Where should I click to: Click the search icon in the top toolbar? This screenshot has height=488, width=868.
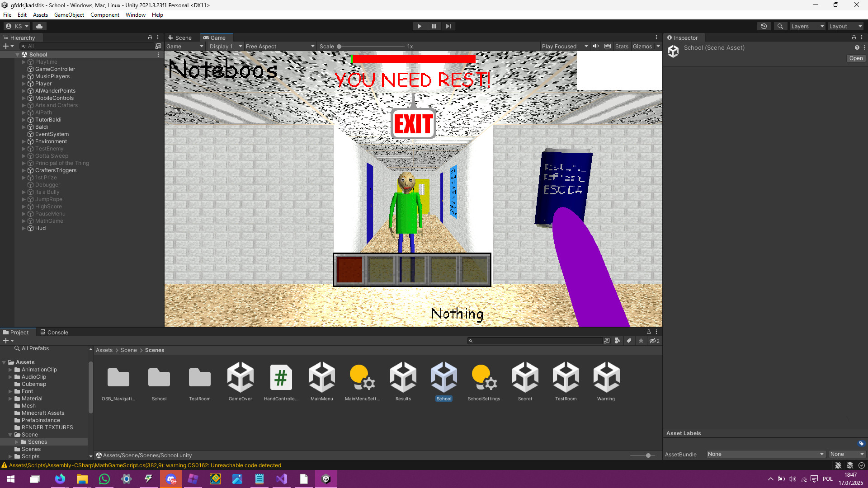(x=780, y=26)
